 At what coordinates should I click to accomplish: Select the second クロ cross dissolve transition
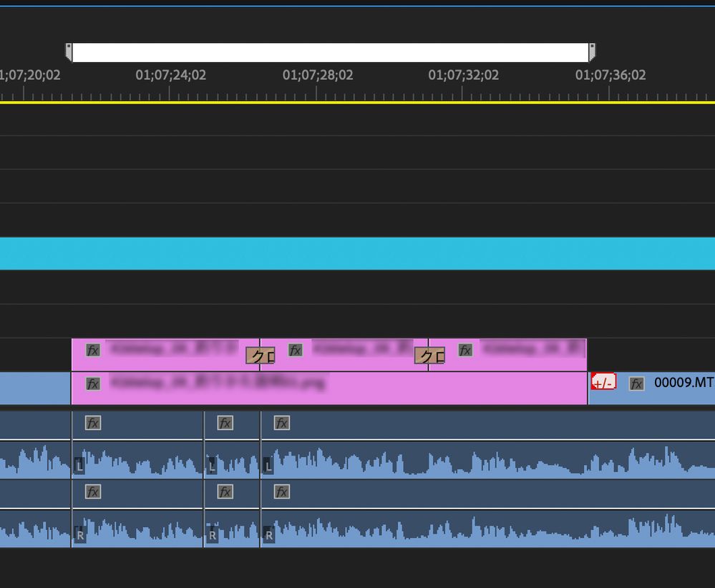pos(429,356)
